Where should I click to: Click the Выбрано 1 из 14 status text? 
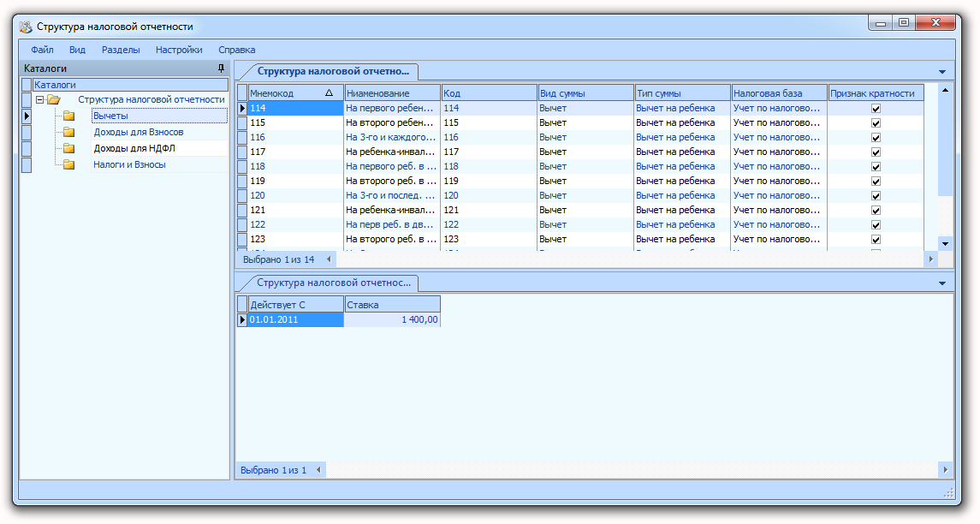point(279,259)
